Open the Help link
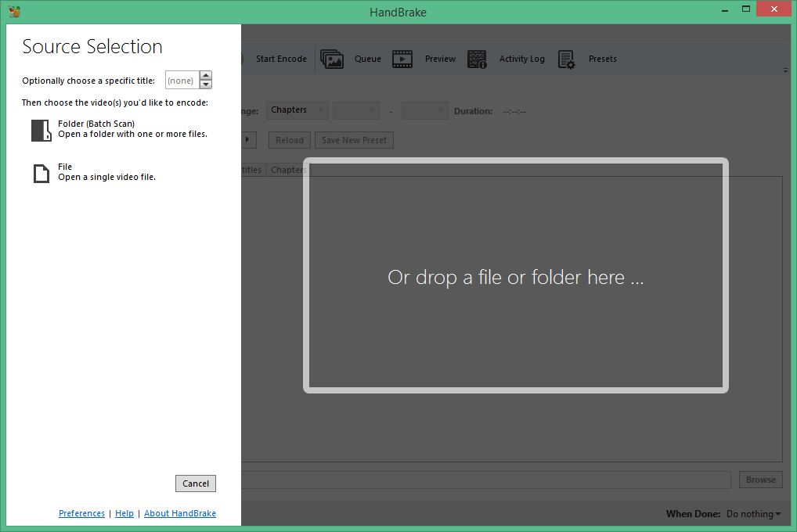This screenshot has width=797, height=532. coord(124,513)
